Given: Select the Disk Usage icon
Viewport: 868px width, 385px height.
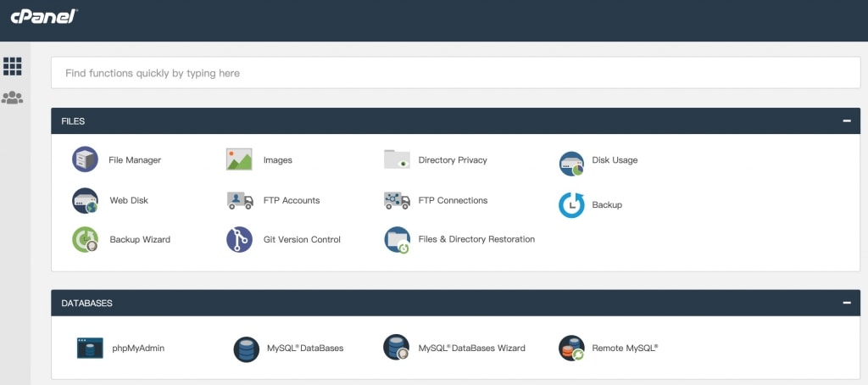Looking at the screenshot, I should pos(571,164).
